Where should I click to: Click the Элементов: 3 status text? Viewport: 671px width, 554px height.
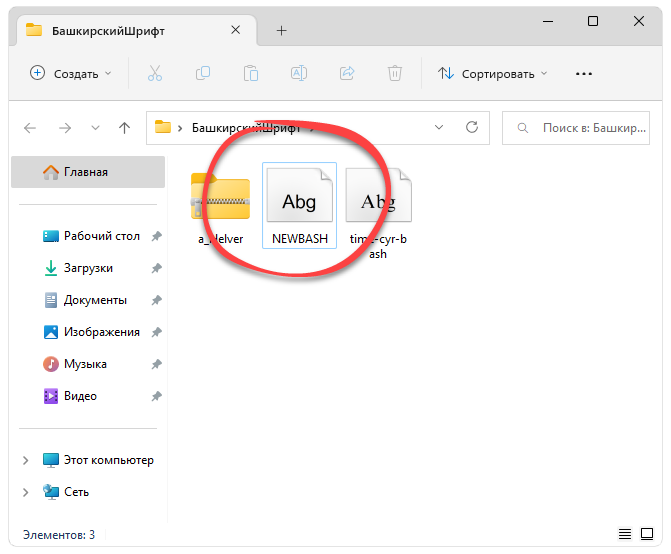pos(59,535)
